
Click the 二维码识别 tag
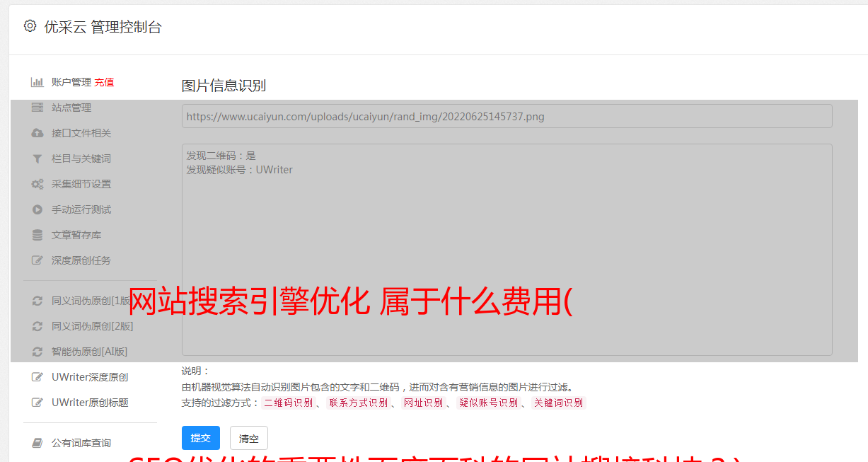pyautogui.click(x=288, y=403)
